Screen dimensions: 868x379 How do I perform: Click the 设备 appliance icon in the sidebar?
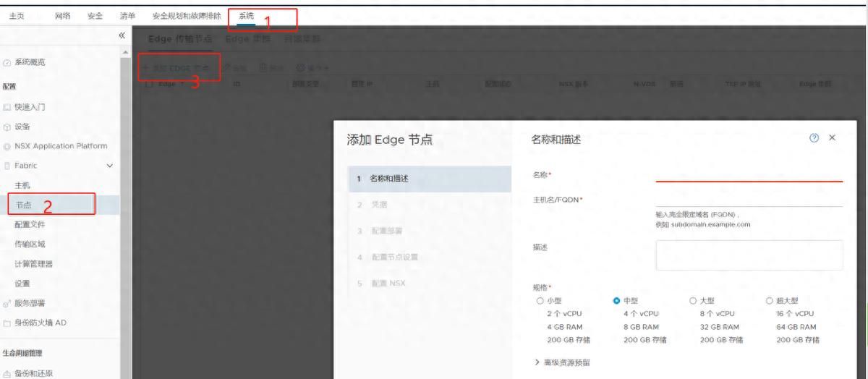[x=7, y=127]
